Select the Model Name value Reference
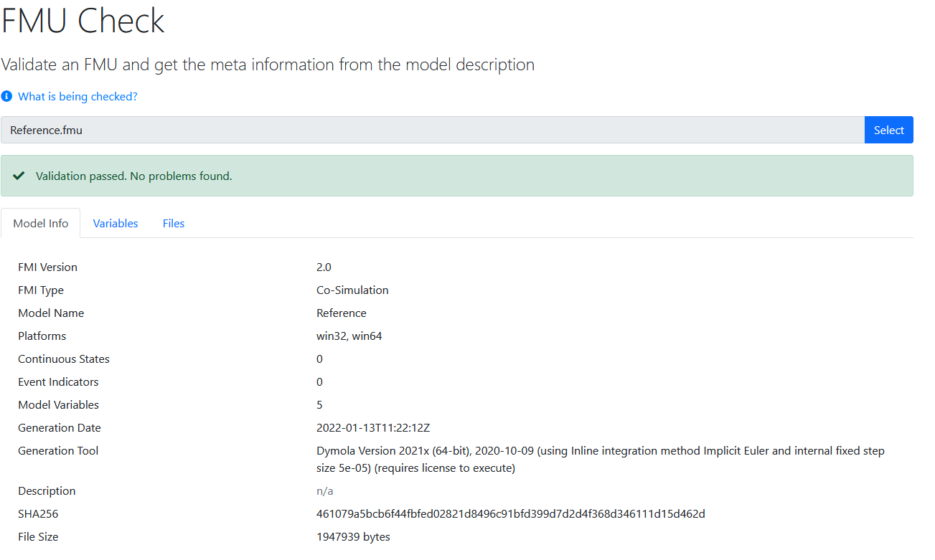 tap(342, 313)
